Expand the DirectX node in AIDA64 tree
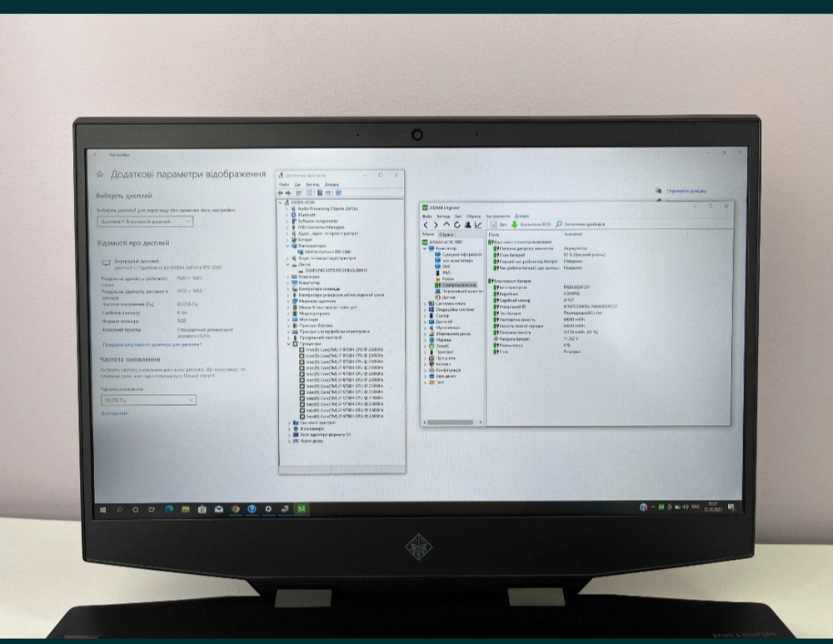Viewport: 833px width, 644px height. [x=426, y=346]
